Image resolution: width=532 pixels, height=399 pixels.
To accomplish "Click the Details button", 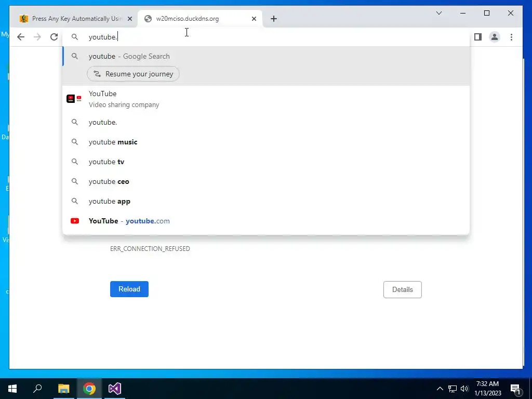I will (403, 290).
